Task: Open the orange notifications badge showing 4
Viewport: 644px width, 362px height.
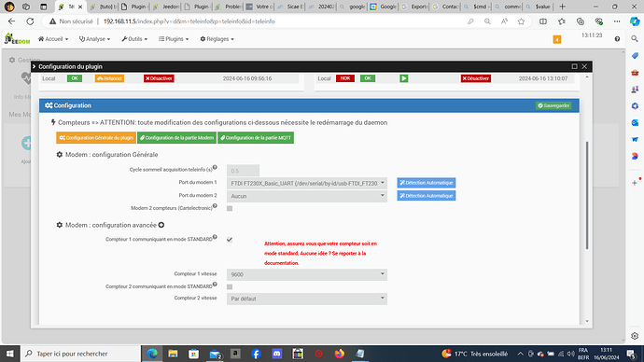Action: point(557,39)
